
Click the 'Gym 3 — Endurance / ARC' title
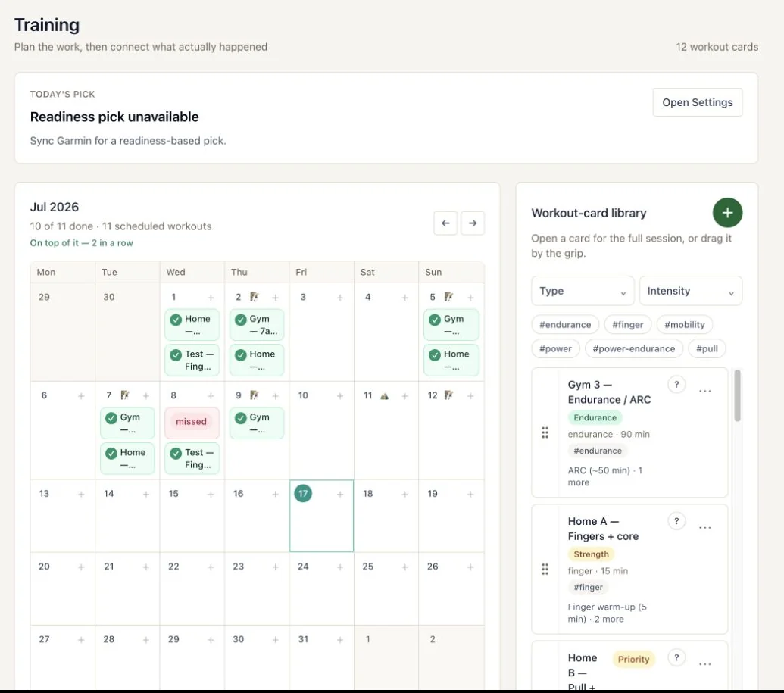pos(609,392)
